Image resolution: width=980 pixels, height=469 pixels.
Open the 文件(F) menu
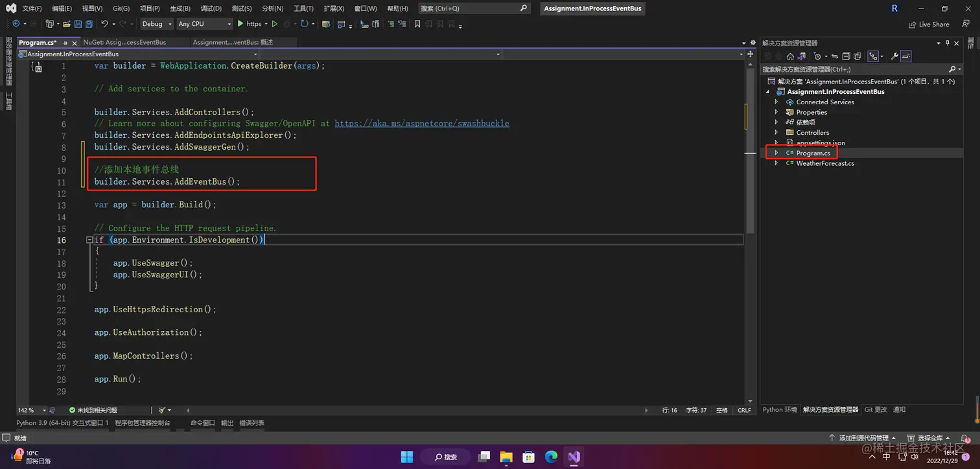pyautogui.click(x=32, y=8)
